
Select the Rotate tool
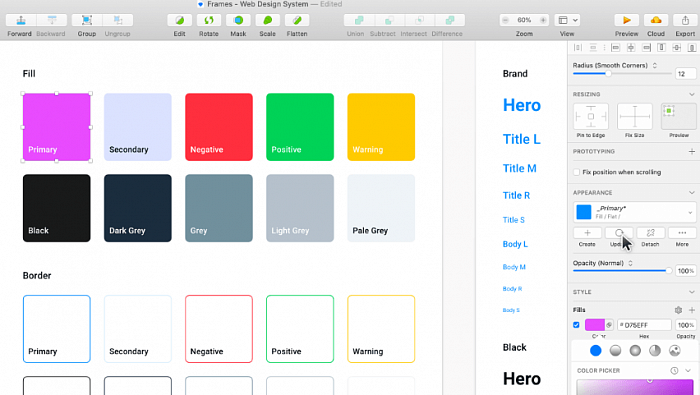(208, 20)
